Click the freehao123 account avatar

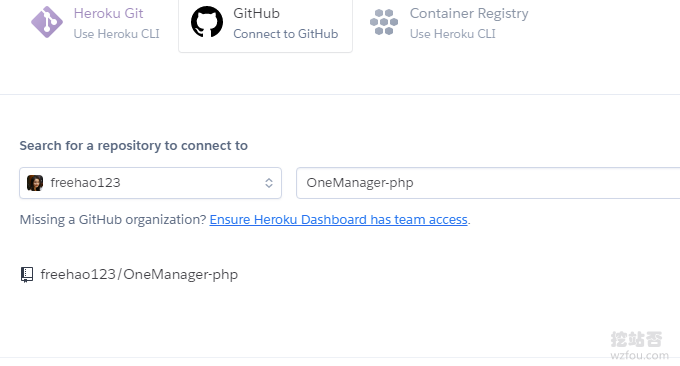click(35, 183)
